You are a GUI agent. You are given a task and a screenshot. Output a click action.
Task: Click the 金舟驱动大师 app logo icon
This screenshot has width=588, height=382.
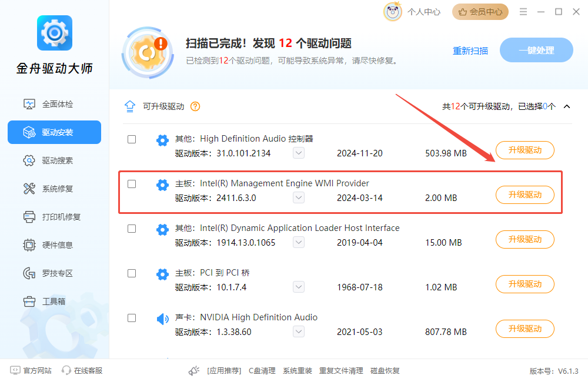click(55, 33)
